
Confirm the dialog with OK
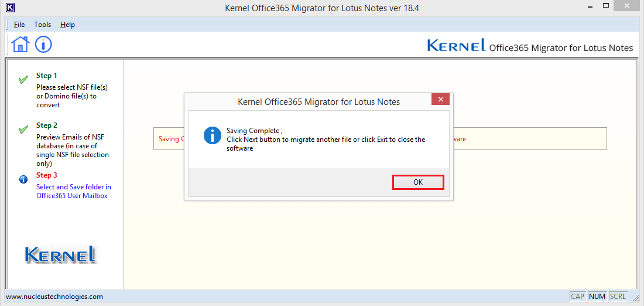(x=418, y=182)
